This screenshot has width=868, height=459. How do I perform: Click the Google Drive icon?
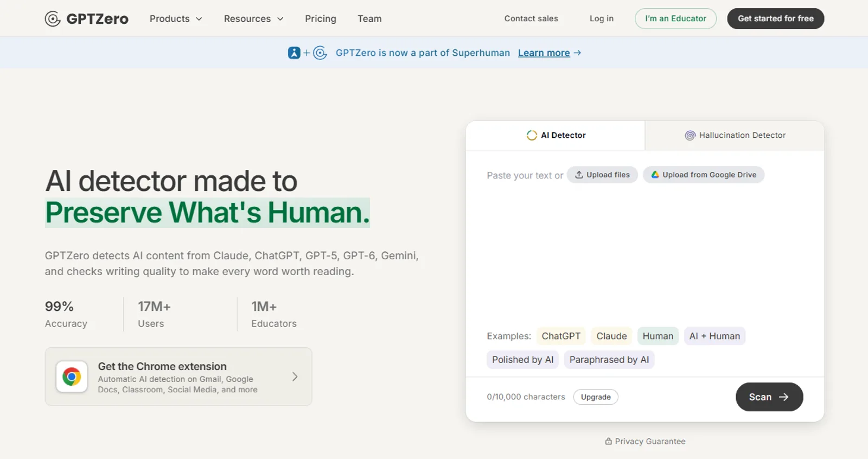pos(655,175)
